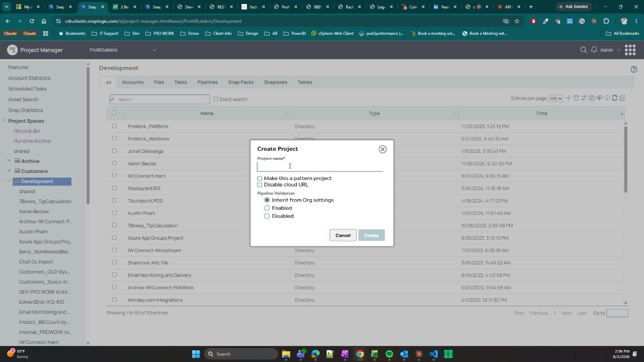Open File Explorer from the taskbar
The width and height of the screenshot is (644, 362).
286,354
